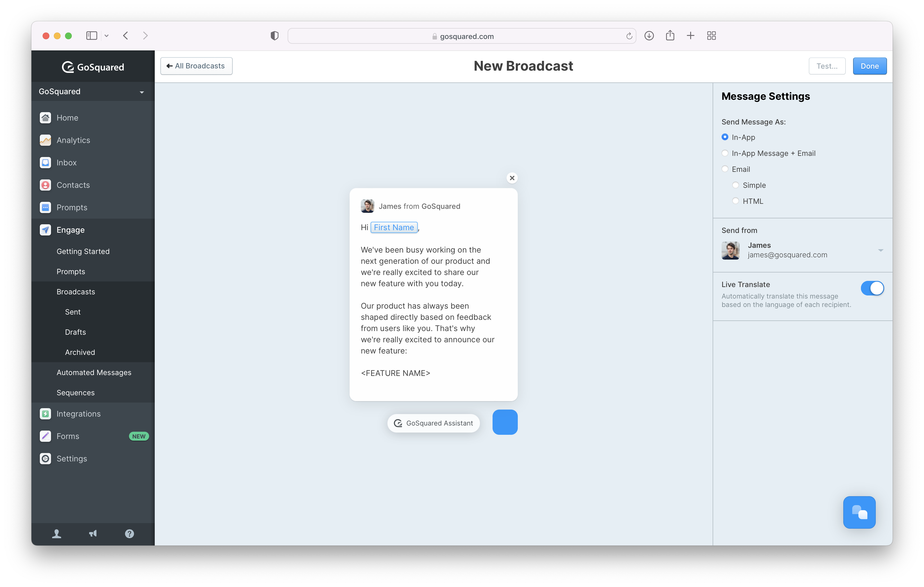The width and height of the screenshot is (924, 587).
Task: Click the New Broadcast title
Action: (x=523, y=66)
